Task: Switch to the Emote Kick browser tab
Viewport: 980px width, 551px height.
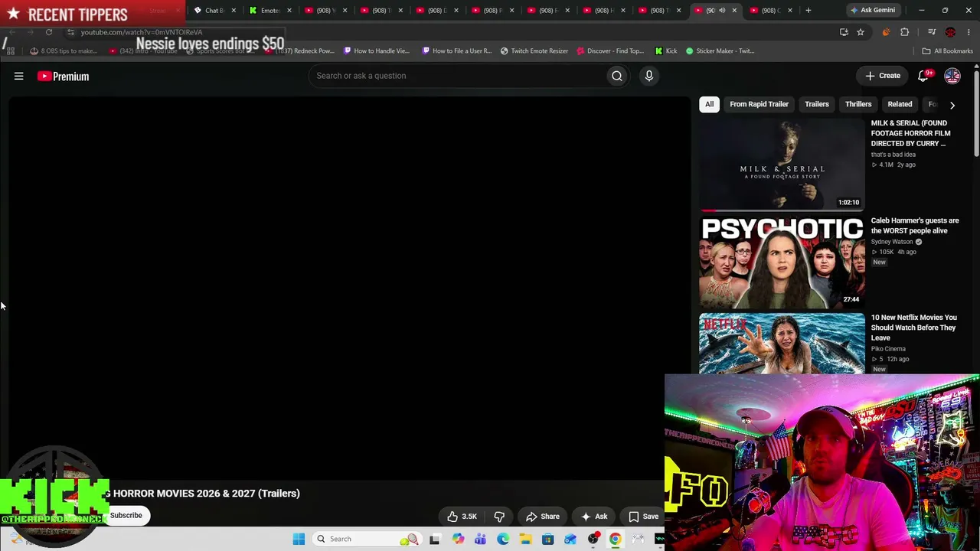Action: pyautogui.click(x=269, y=10)
